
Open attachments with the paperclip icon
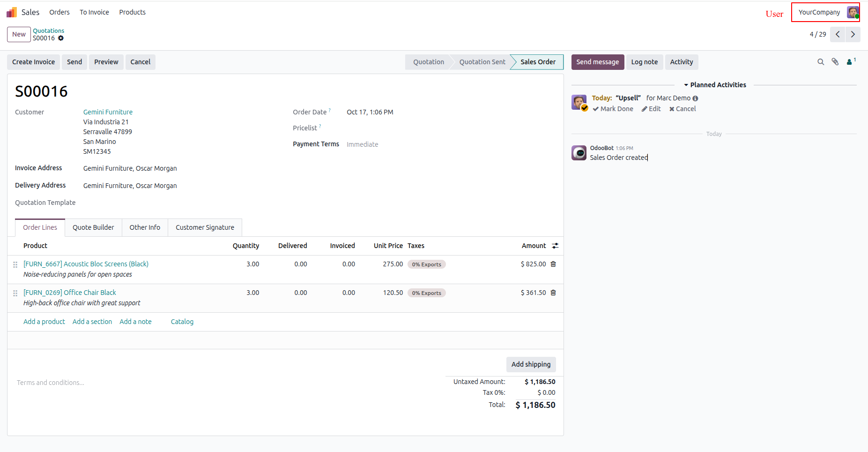tap(835, 62)
